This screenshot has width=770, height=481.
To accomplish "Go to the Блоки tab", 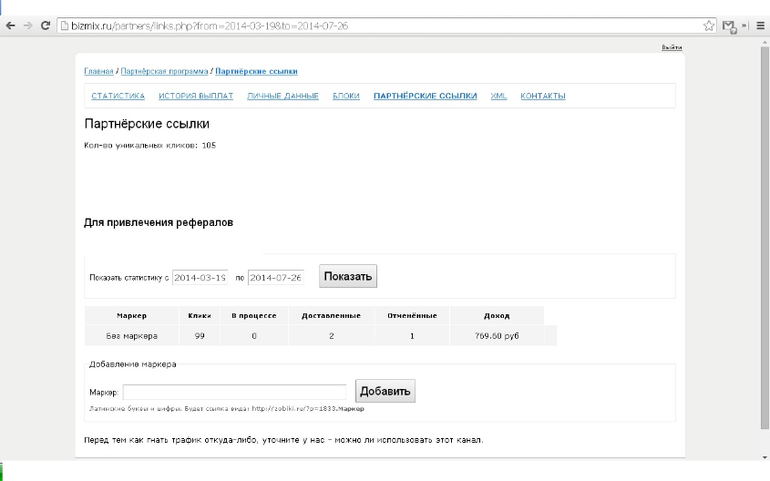I will 346,96.
